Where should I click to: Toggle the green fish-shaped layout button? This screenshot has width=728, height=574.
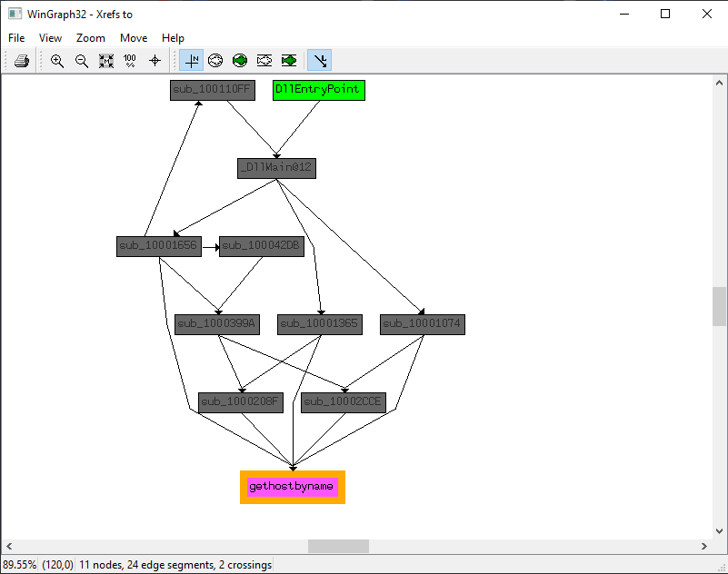coord(289,61)
